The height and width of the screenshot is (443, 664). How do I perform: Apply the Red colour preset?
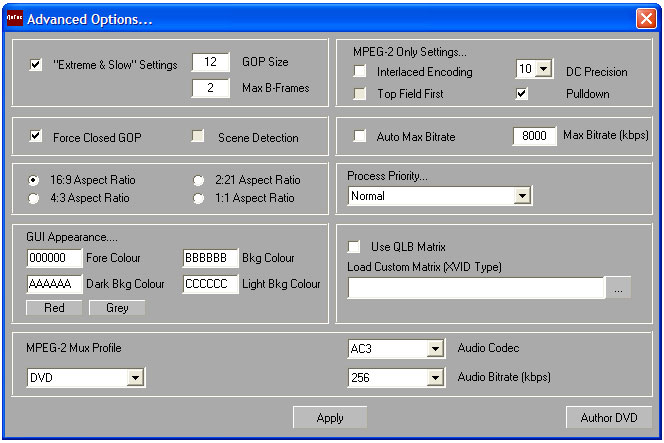tap(54, 308)
